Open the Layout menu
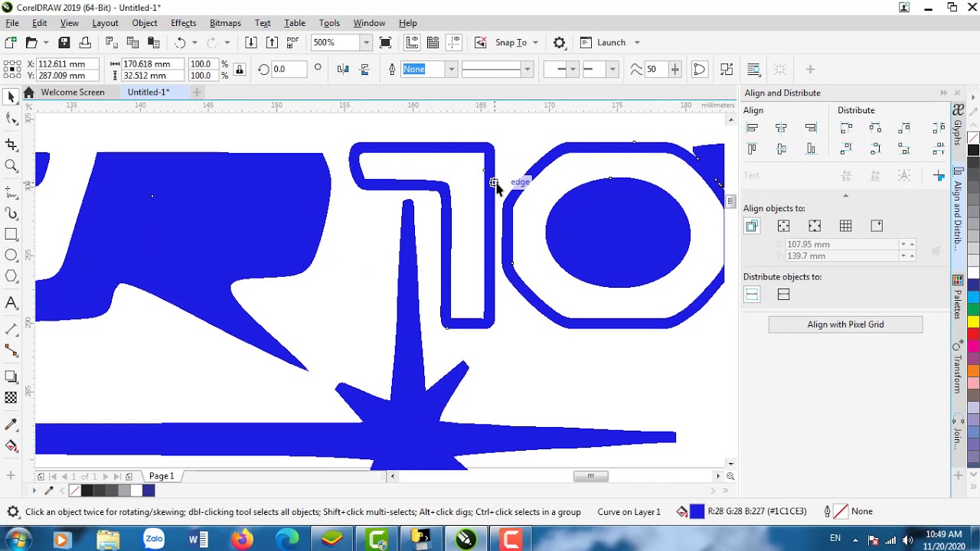 pos(105,23)
